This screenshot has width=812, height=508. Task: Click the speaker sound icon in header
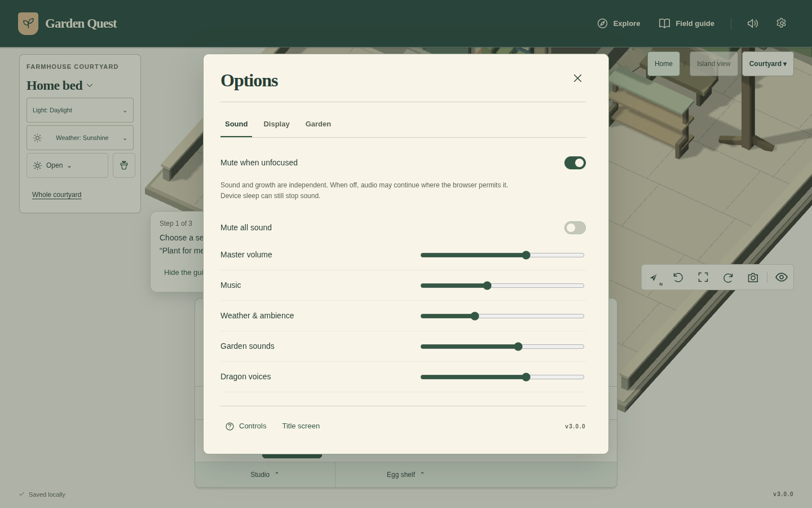pyautogui.click(x=753, y=23)
